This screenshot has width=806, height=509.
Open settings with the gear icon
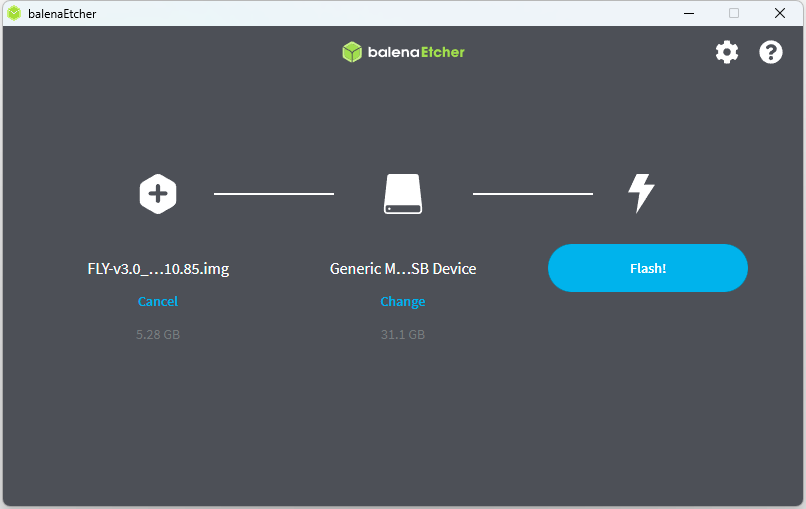tap(726, 52)
